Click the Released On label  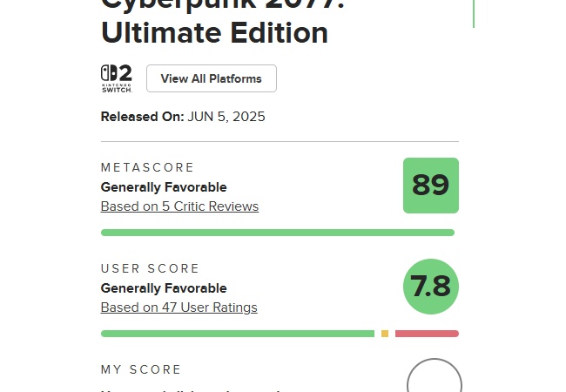142,117
